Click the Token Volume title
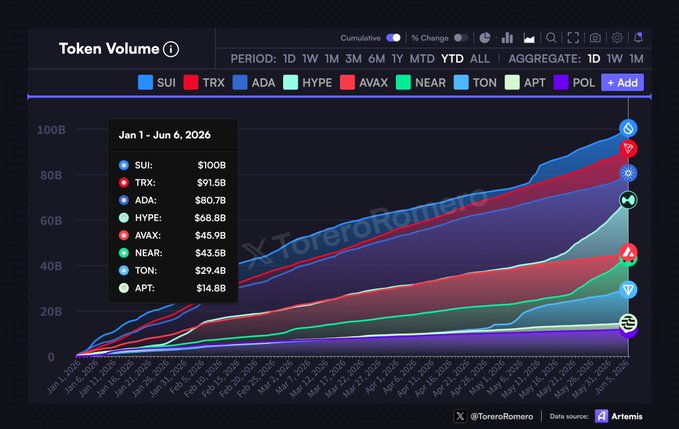Screen dimensions: 679x429 click(x=109, y=49)
